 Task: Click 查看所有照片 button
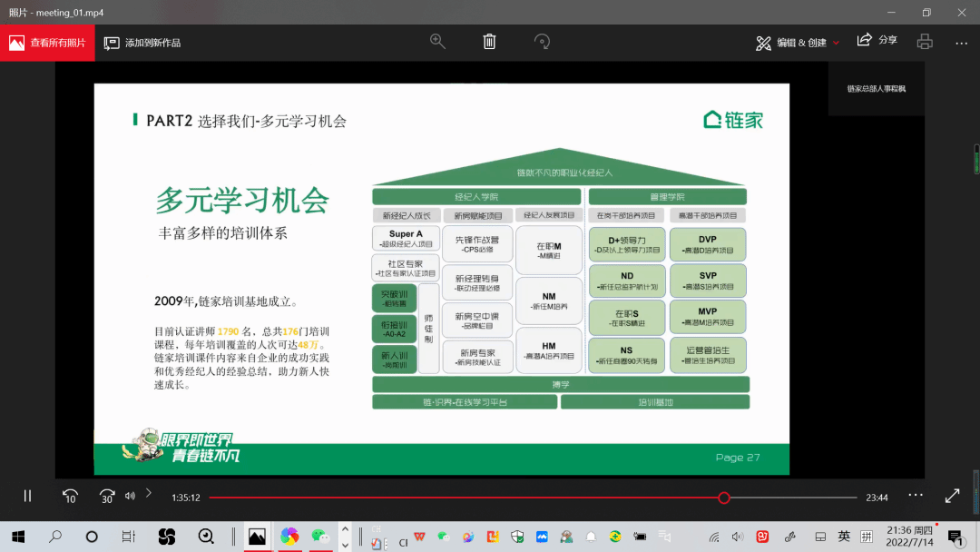47,43
